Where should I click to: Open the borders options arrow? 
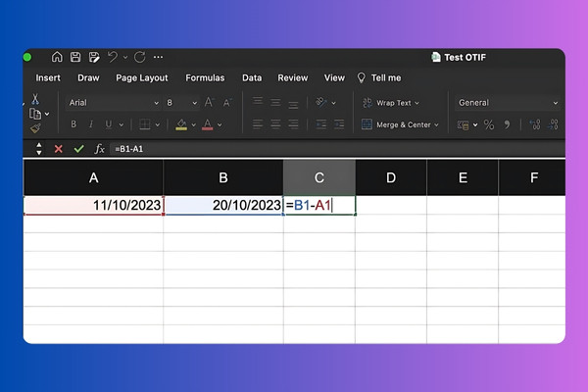[158, 124]
